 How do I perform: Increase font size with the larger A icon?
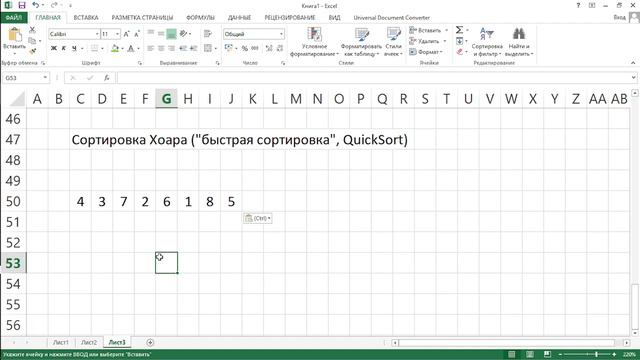[x=127, y=34]
